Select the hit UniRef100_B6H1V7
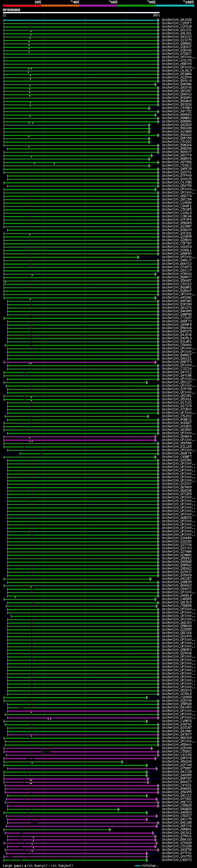197x868 pixels. tap(177, 152)
